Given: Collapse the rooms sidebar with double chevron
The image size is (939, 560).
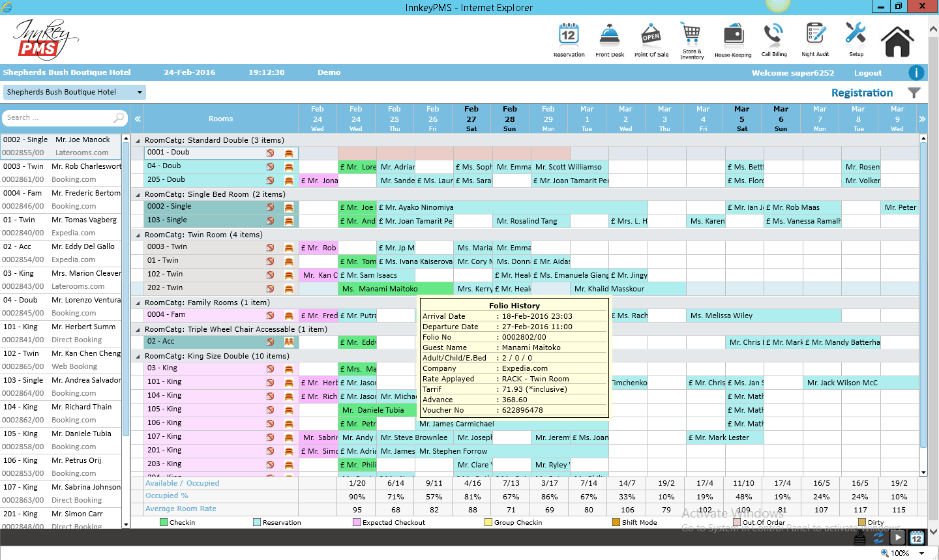Looking at the screenshot, I should pyautogui.click(x=138, y=119).
